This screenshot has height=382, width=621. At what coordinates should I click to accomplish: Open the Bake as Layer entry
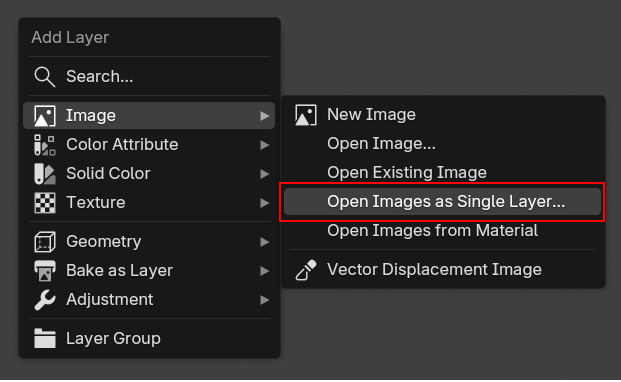point(149,271)
